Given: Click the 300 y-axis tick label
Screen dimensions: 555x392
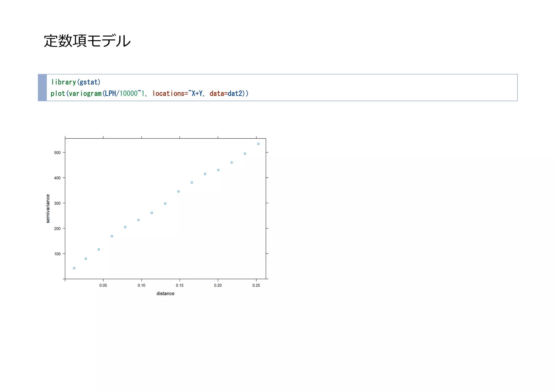Looking at the screenshot, I should coord(57,203).
